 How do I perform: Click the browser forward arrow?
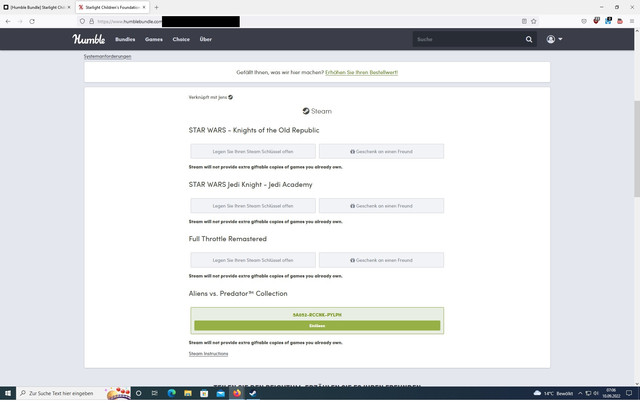[20, 21]
